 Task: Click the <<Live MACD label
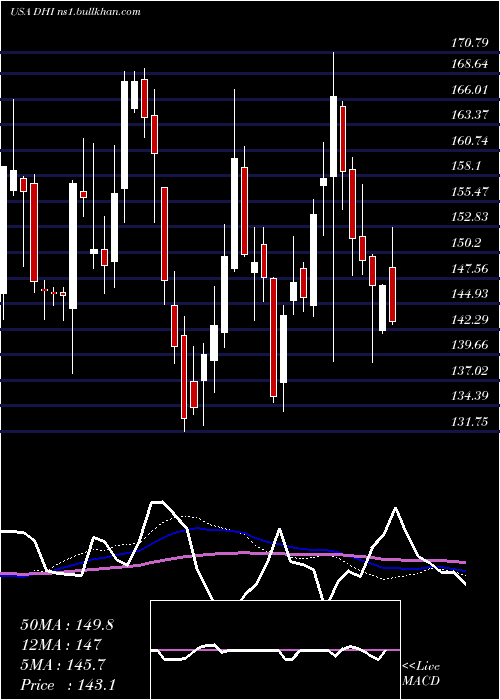click(x=421, y=673)
